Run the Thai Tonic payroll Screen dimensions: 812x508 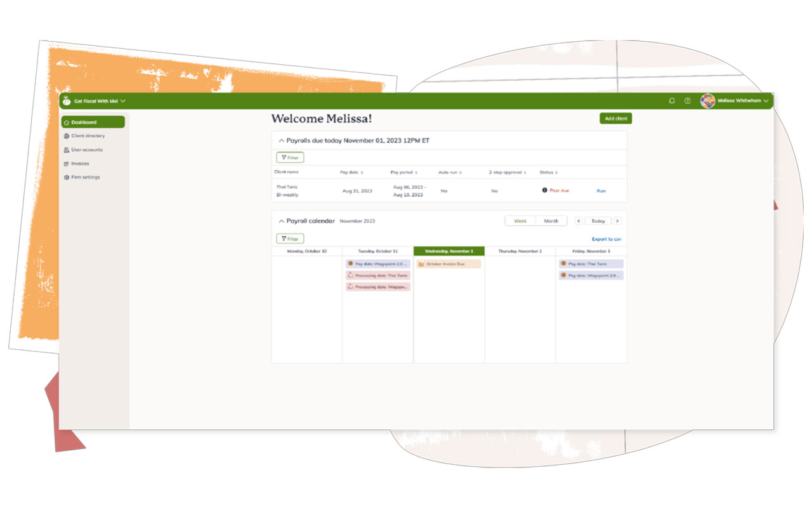click(600, 190)
